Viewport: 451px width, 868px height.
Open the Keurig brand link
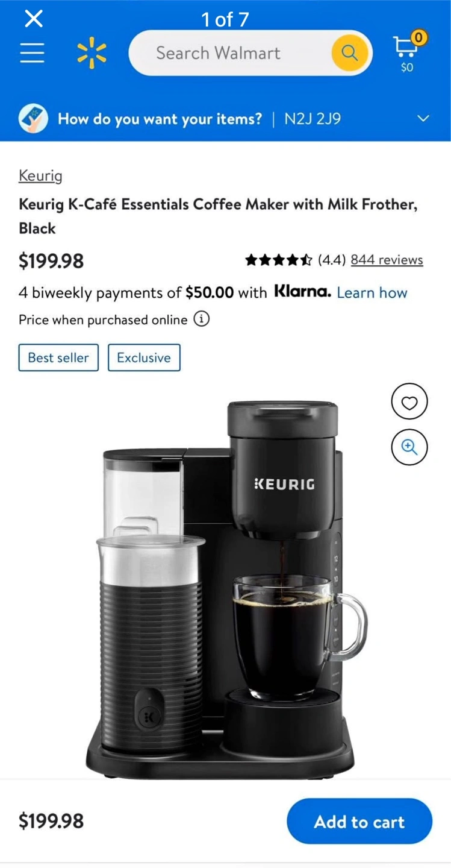click(40, 176)
